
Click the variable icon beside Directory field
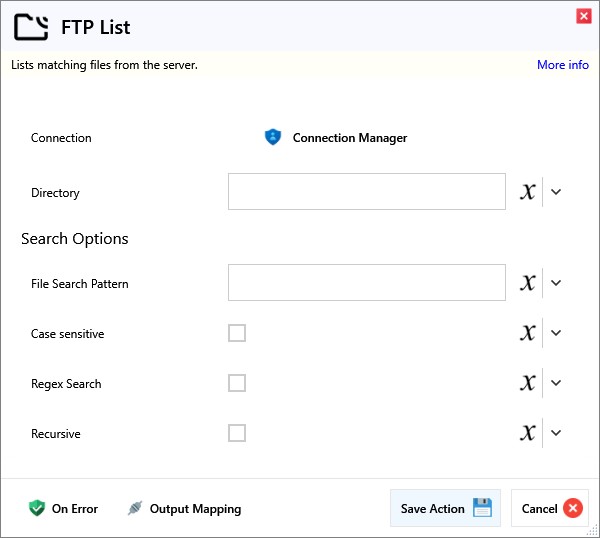[x=528, y=192]
